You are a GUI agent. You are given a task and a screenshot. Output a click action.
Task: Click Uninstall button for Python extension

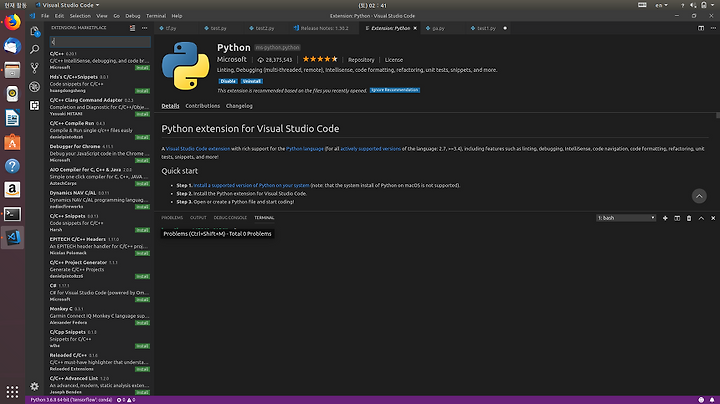point(252,81)
